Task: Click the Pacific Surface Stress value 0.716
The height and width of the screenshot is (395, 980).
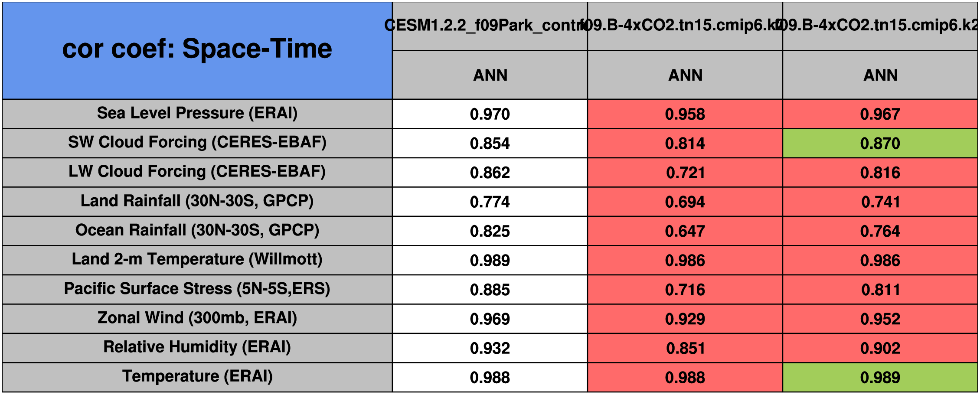Action: pos(685,290)
